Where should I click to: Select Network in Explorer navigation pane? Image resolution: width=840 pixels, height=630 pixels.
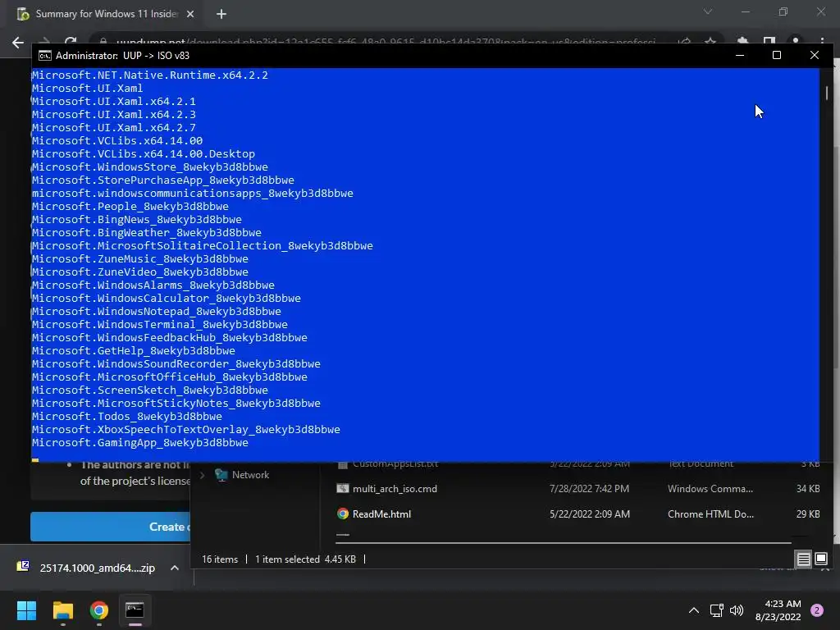coord(250,475)
